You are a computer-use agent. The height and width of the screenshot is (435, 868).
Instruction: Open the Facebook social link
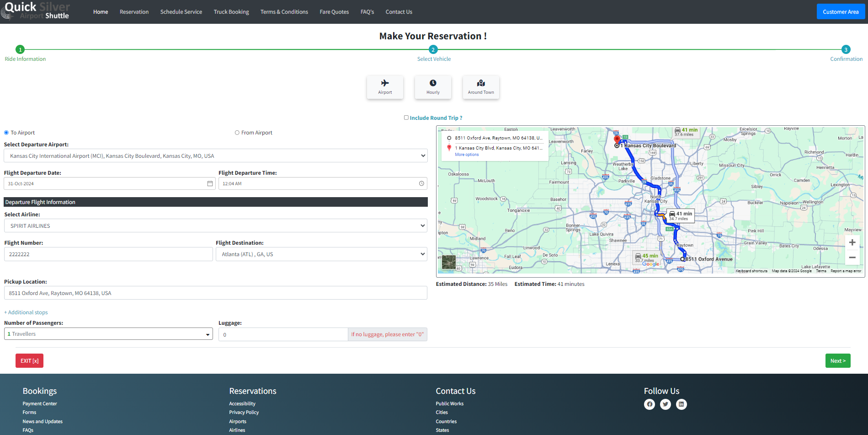coord(650,404)
